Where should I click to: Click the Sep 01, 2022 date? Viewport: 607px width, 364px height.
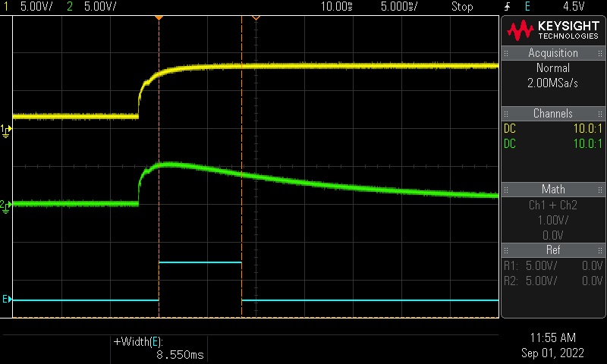pyautogui.click(x=552, y=353)
